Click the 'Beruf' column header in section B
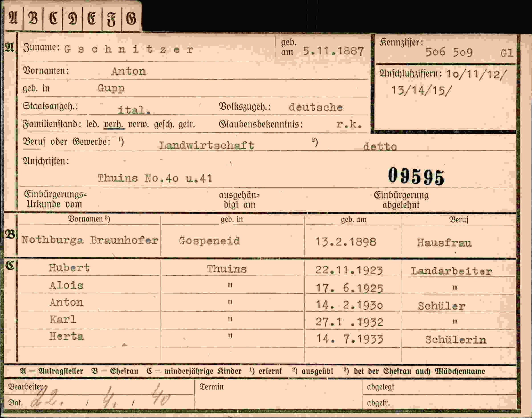The image size is (532, 418). click(x=459, y=219)
